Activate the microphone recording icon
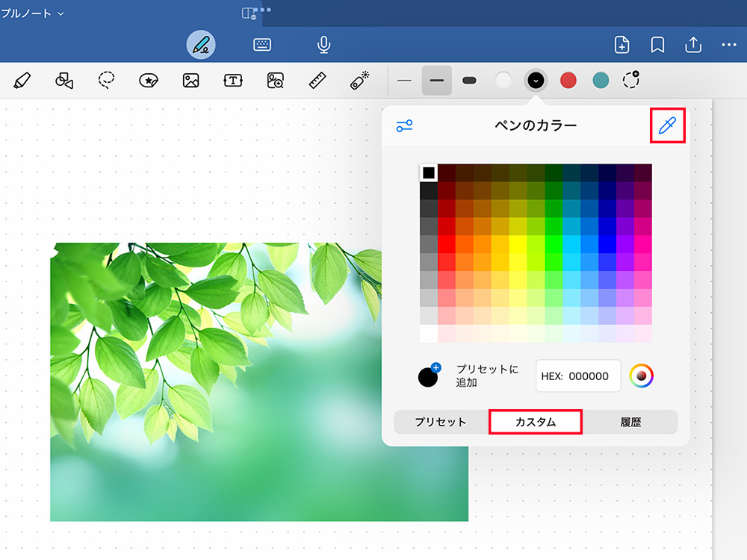Screen dimensions: 747x560 click(324, 45)
